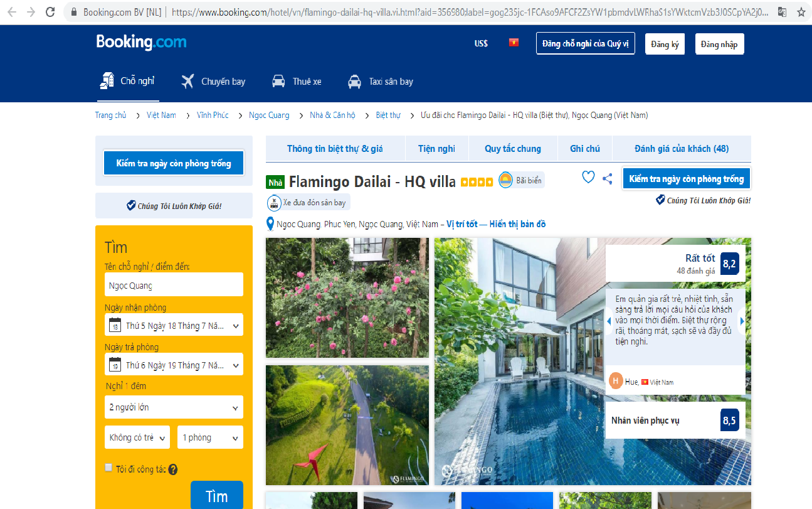Click the help question mark icon
This screenshot has width=812, height=509.
[x=173, y=469]
